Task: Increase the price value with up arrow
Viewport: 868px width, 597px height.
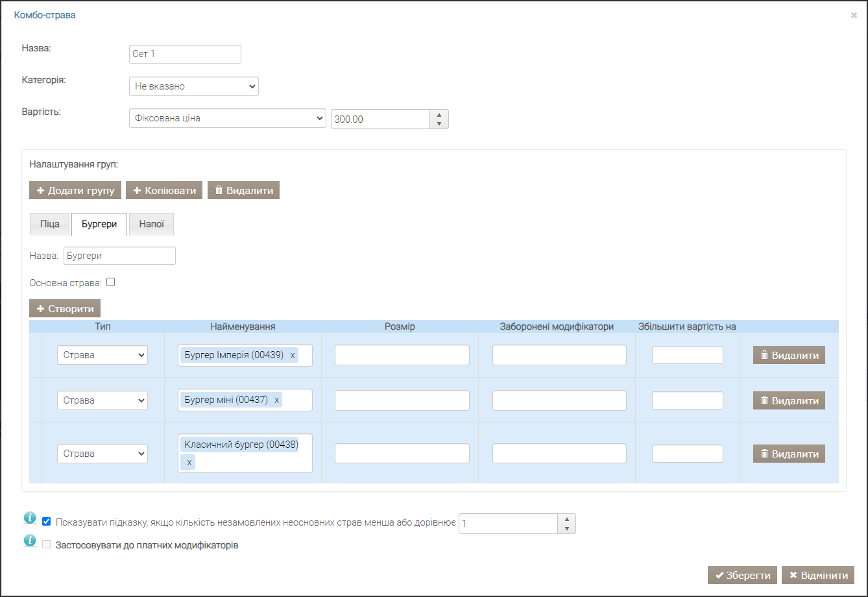Action: coord(439,115)
